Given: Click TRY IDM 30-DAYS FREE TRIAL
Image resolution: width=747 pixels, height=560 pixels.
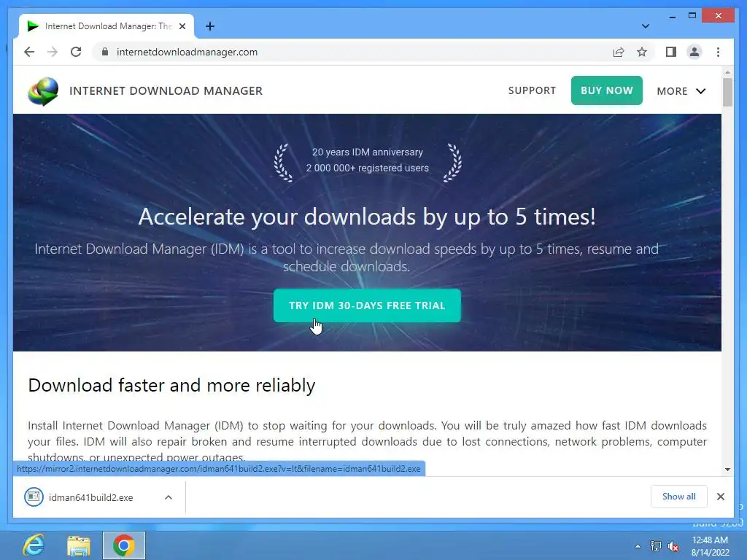Looking at the screenshot, I should [x=367, y=306].
